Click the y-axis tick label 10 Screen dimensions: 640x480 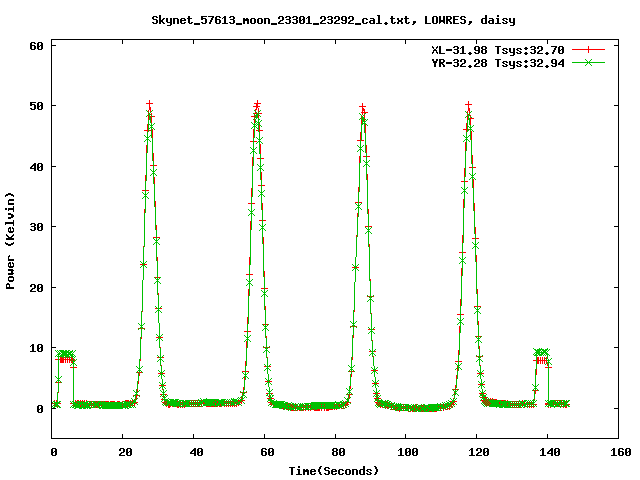(35, 348)
